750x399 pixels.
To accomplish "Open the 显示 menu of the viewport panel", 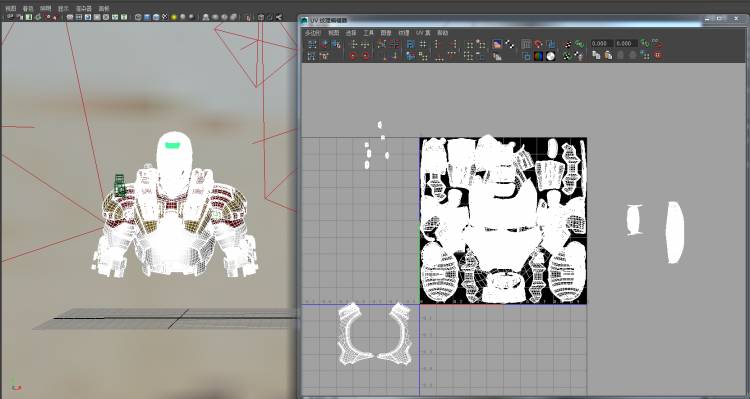I will [x=63, y=8].
